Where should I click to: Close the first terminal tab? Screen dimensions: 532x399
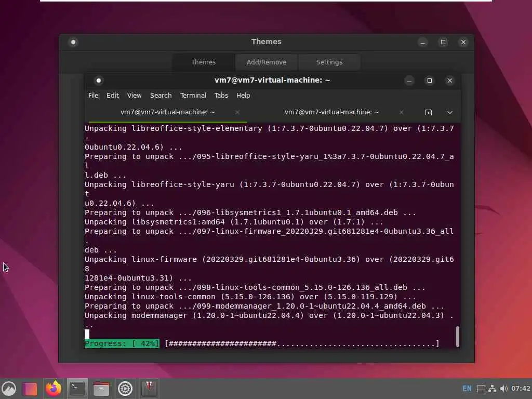[237, 112]
